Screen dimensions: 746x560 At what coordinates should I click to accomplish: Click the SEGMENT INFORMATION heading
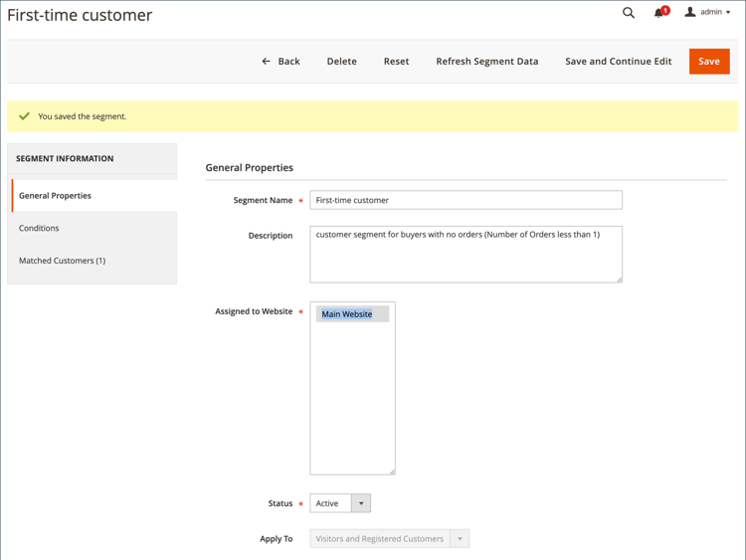(x=65, y=158)
